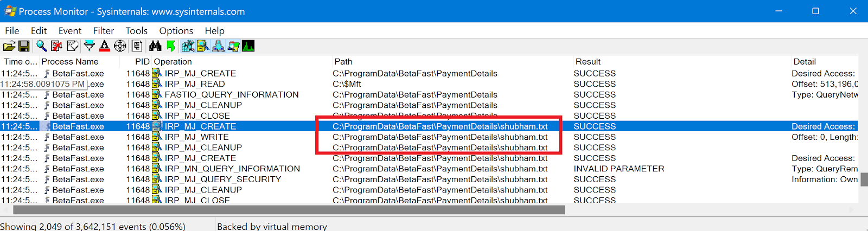This screenshot has height=231, width=868.
Task: Click the 'Type: QueryNetw' detail cell
Action: pos(825,94)
